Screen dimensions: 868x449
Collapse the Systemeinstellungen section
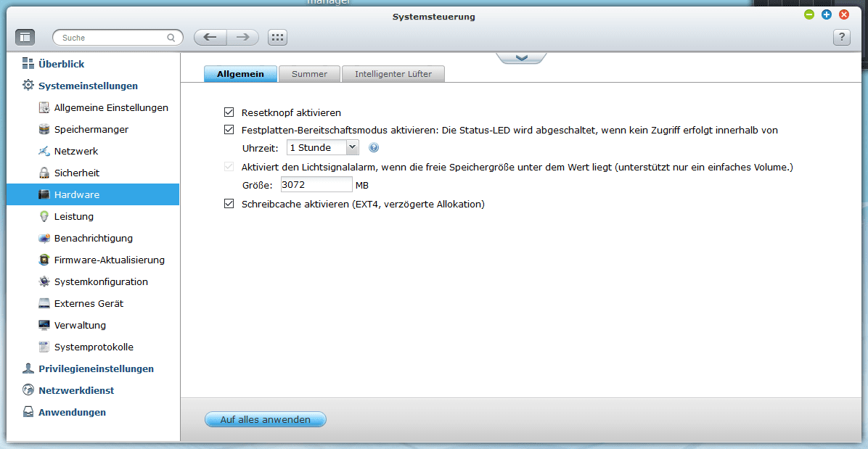88,86
